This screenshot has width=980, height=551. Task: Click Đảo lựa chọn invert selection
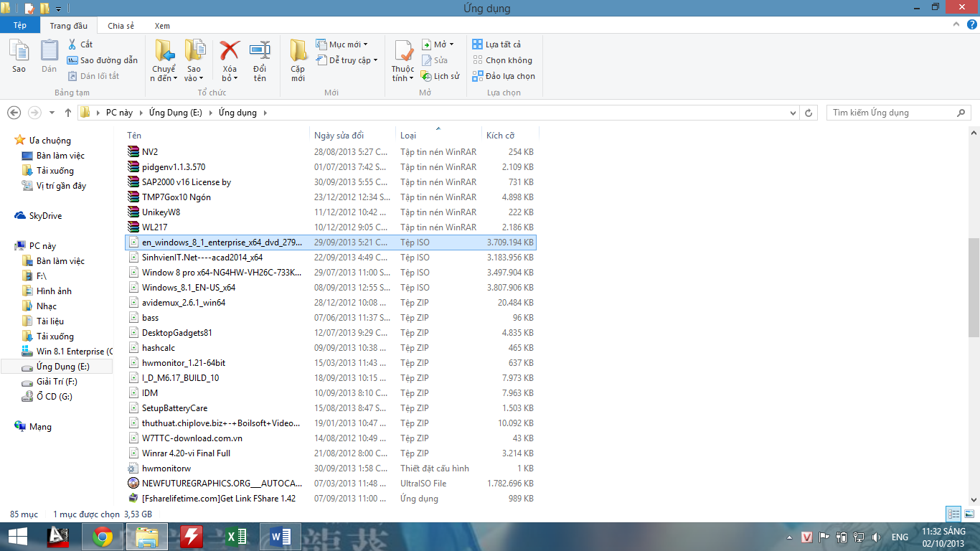pyautogui.click(x=504, y=76)
